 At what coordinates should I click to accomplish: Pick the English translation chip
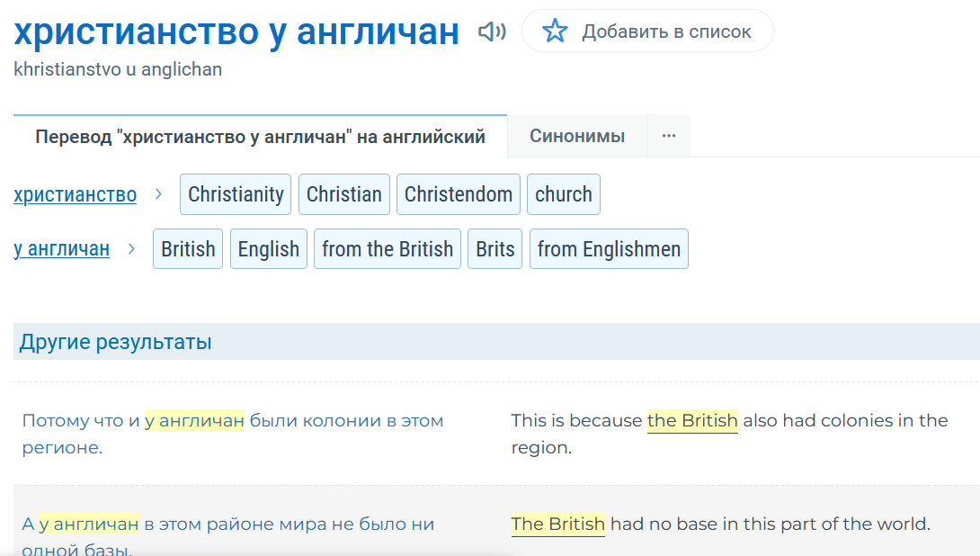(x=269, y=248)
